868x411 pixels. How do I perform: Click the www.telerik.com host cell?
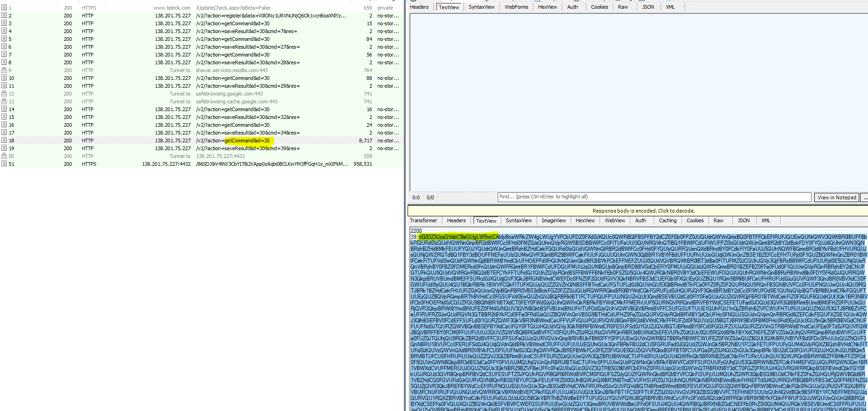(172, 8)
